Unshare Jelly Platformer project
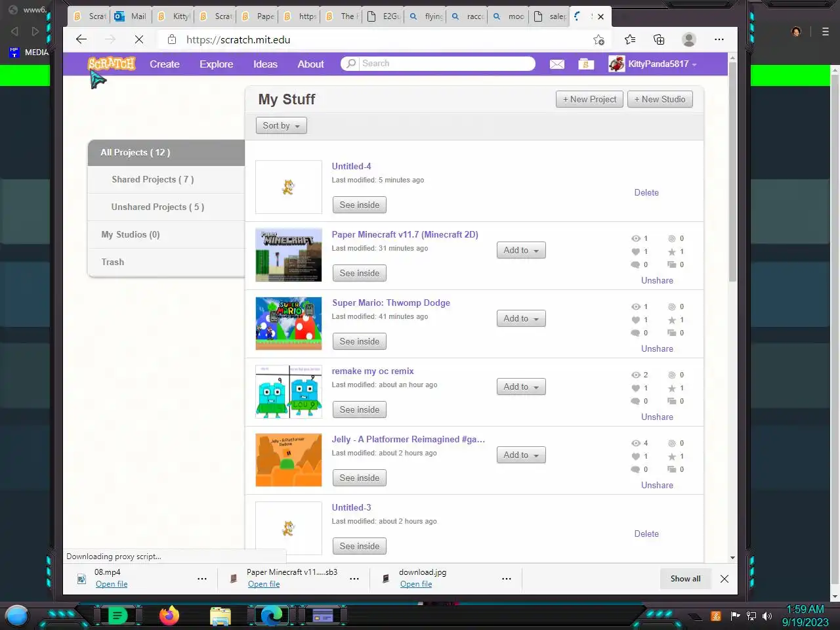Viewport: 840px width, 630px height. tap(657, 485)
